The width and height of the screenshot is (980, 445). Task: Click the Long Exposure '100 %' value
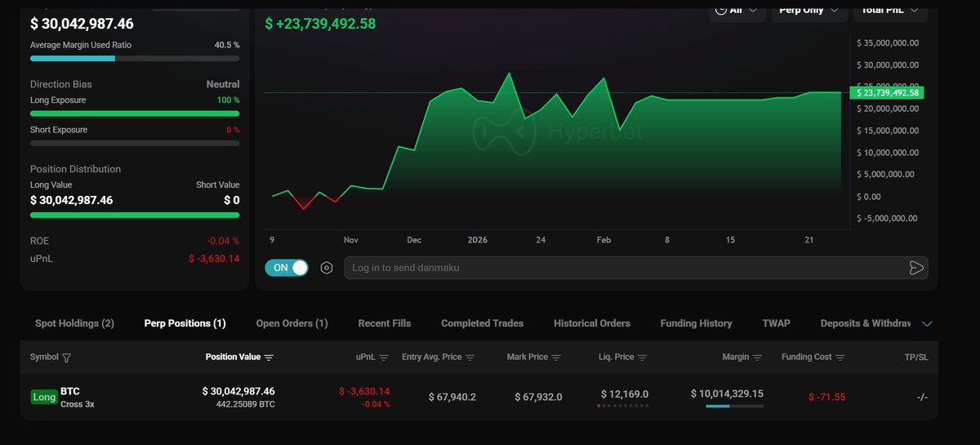pos(228,100)
